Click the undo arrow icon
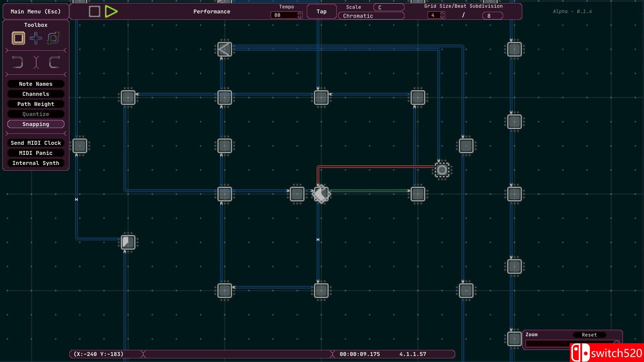This screenshot has height=362, width=644. (x=17, y=62)
